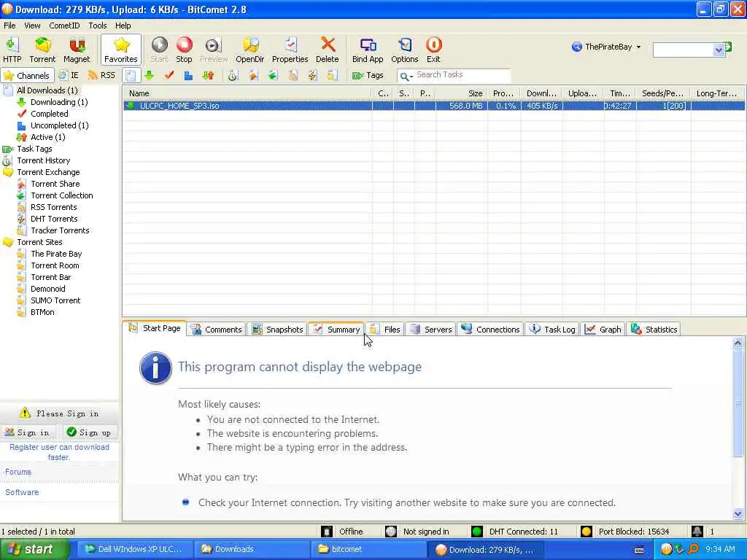Image resolution: width=747 pixels, height=560 pixels.
Task: Switch to the Snapshots tab
Action: point(278,329)
